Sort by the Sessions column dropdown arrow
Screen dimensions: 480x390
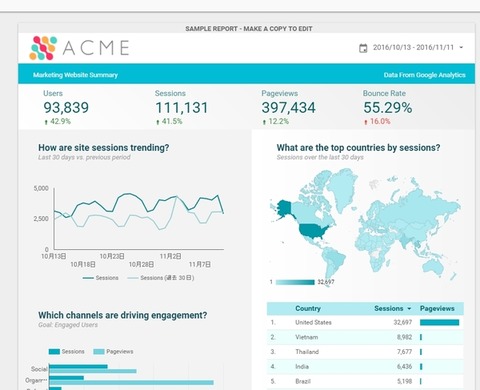[x=409, y=309]
